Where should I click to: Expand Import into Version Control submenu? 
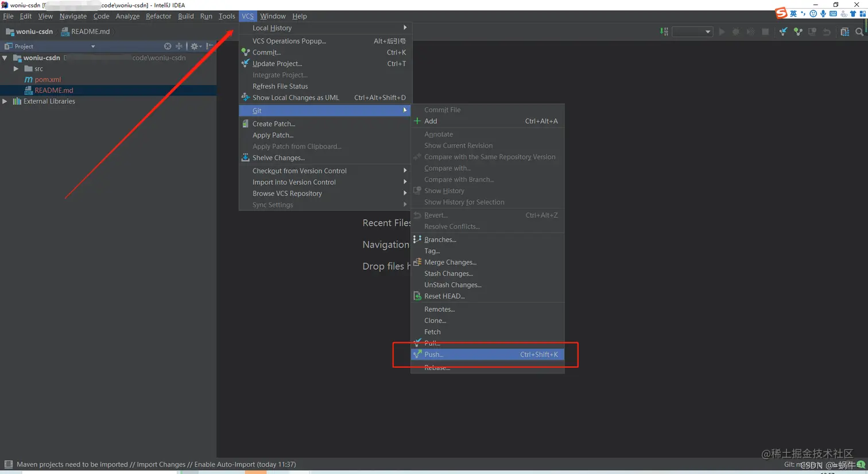coord(324,182)
